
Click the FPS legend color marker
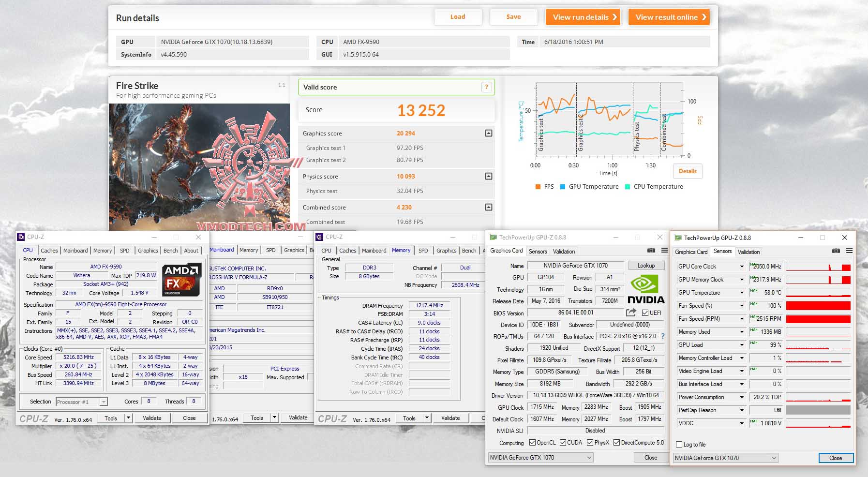tap(538, 187)
